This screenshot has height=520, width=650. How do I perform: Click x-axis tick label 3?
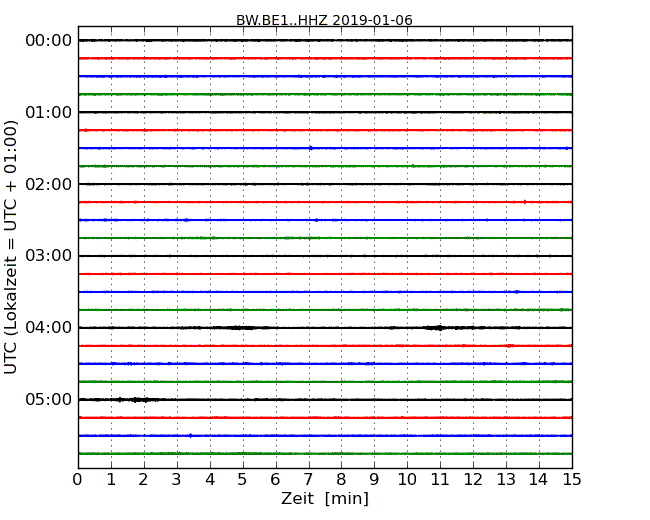[177, 480]
